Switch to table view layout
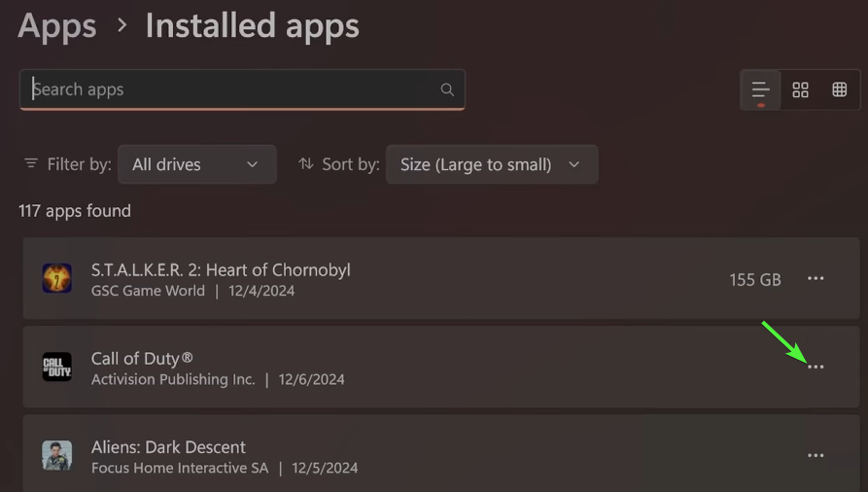Screen dimensions: 868x492 pos(840,89)
